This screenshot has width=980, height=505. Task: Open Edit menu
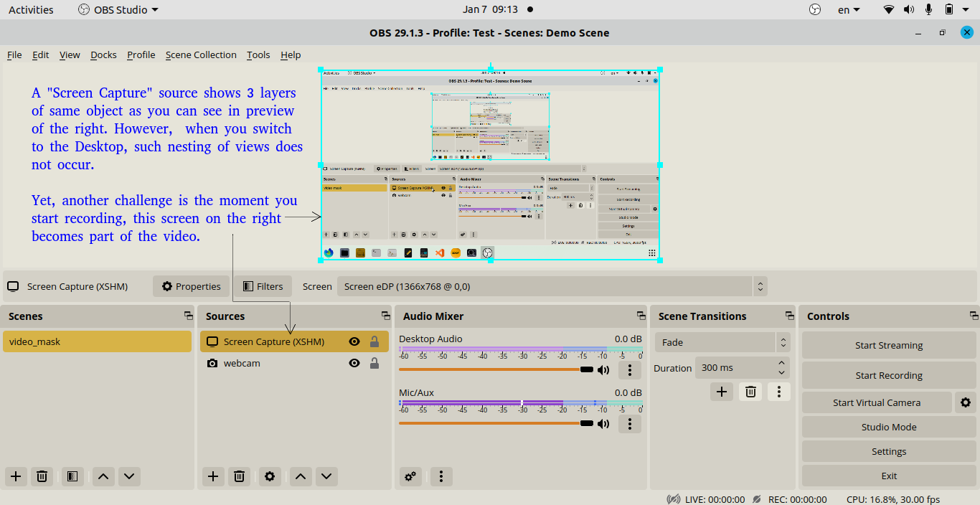pyautogui.click(x=41, y=55)
